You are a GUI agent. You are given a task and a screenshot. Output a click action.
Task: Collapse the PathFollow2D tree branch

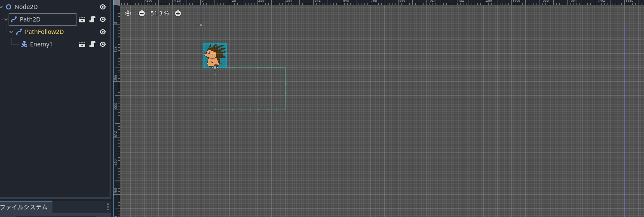coord(11,32)
